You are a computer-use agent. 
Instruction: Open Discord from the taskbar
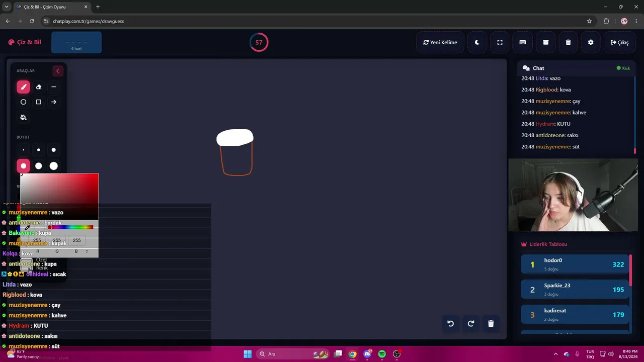[367, 354]
